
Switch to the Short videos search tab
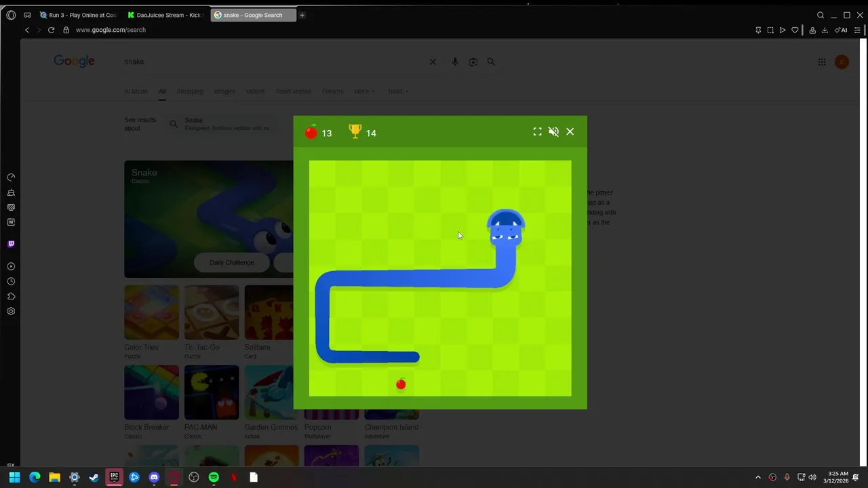tap(293, 91)
